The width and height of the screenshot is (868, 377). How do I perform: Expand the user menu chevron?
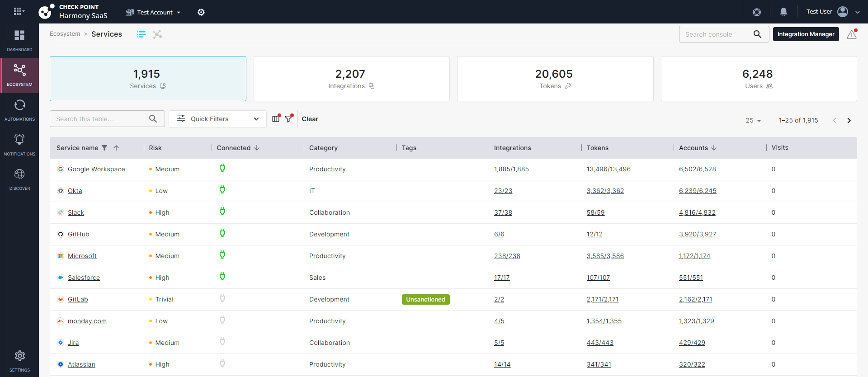[858, 12]
